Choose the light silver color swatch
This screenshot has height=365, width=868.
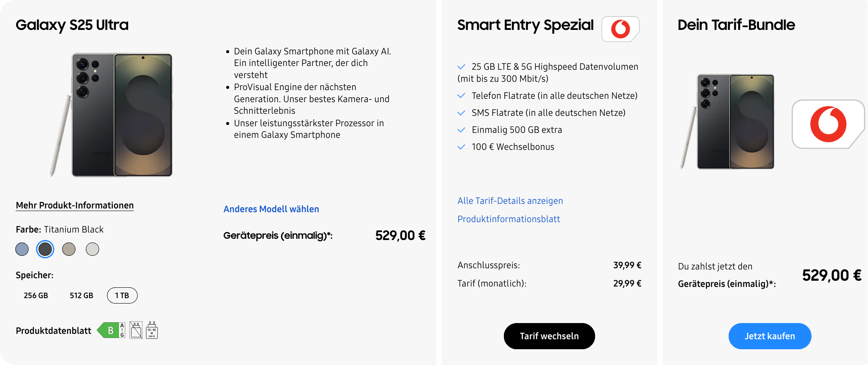coord(92,249)
